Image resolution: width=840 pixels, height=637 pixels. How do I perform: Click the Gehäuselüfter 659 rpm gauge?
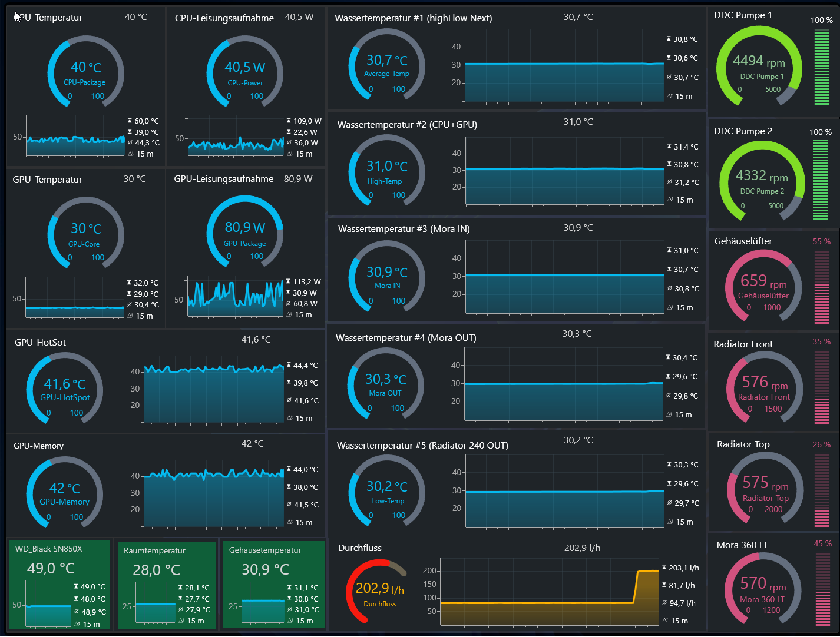pos(763,285)
